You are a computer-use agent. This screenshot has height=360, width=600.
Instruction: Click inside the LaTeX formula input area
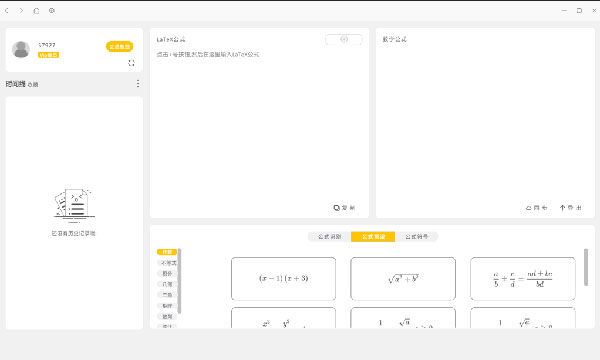tap(259, 126)
